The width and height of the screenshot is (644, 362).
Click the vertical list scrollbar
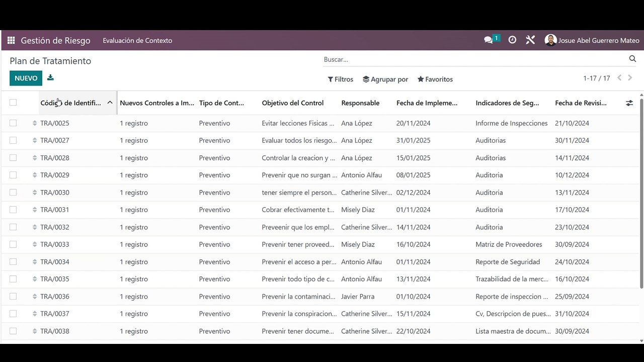(641, 194)
